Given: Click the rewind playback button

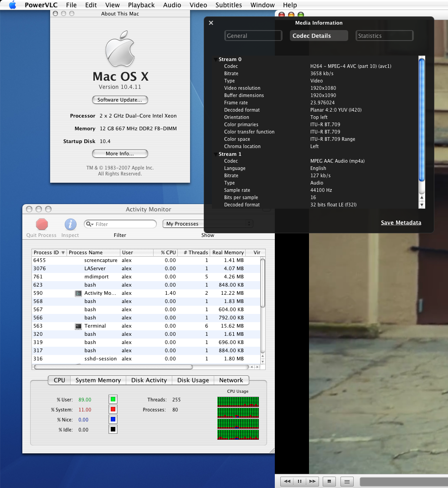Looking at the screenshot, I should pos(287,481).
